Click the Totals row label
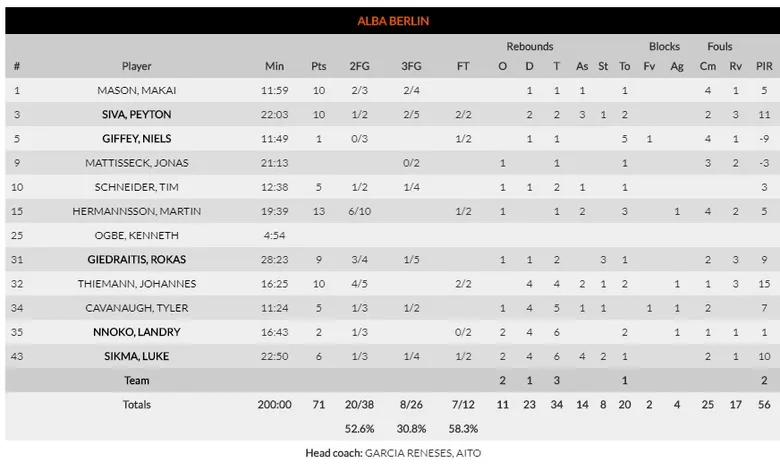 point(137,405)
